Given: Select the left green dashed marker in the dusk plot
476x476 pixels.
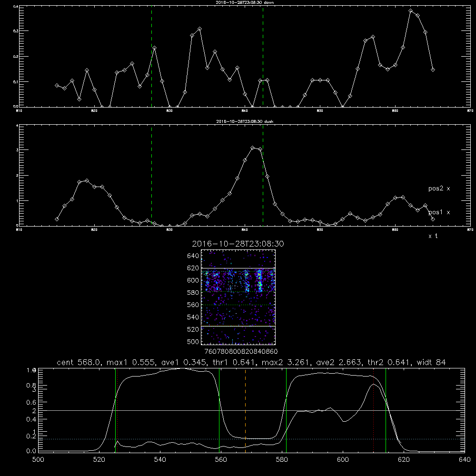Looking at the screenshot, I should (x=151, y=175).
